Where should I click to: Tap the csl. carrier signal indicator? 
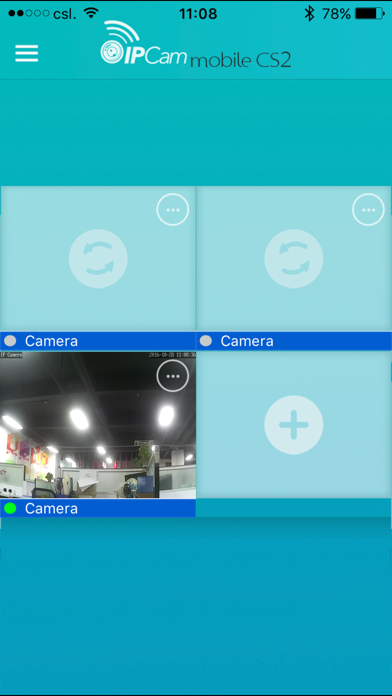point(42,14)
